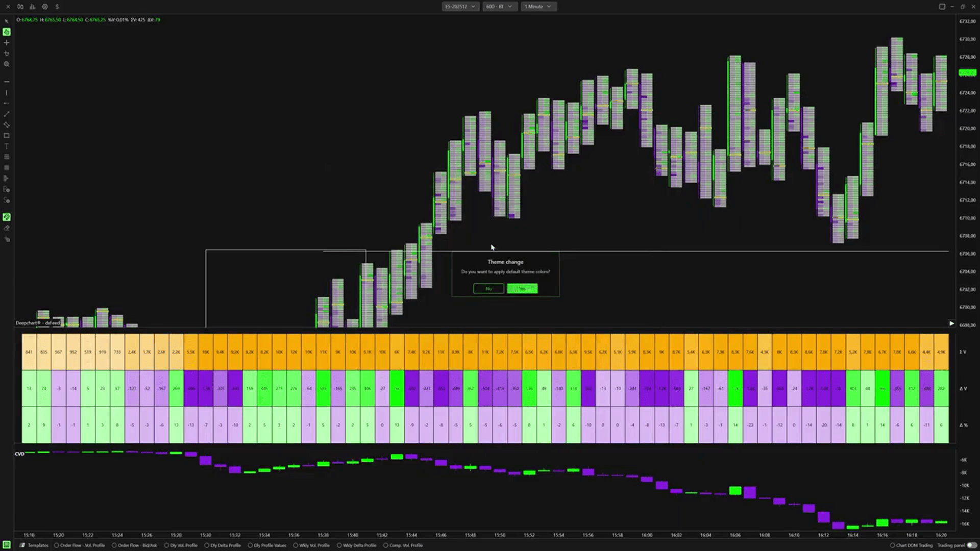Select the crosshair cursor tool
Viewport: 980px width, 551px height.
[7, 43]
